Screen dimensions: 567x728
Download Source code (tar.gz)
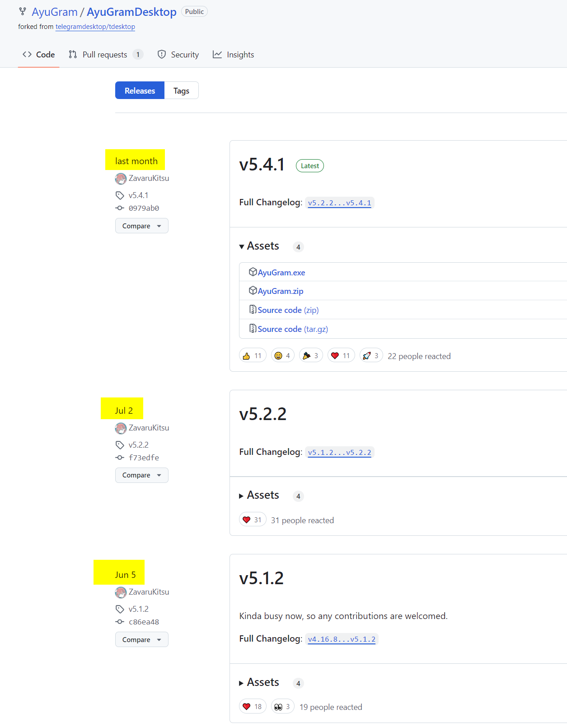click(293, 329)
